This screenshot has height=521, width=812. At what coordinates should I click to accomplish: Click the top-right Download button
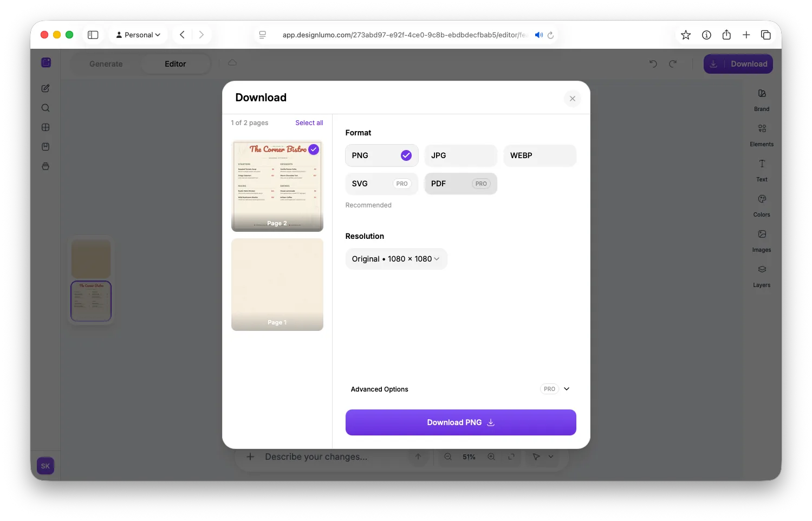pyautogui.click(x=738, y=64)
